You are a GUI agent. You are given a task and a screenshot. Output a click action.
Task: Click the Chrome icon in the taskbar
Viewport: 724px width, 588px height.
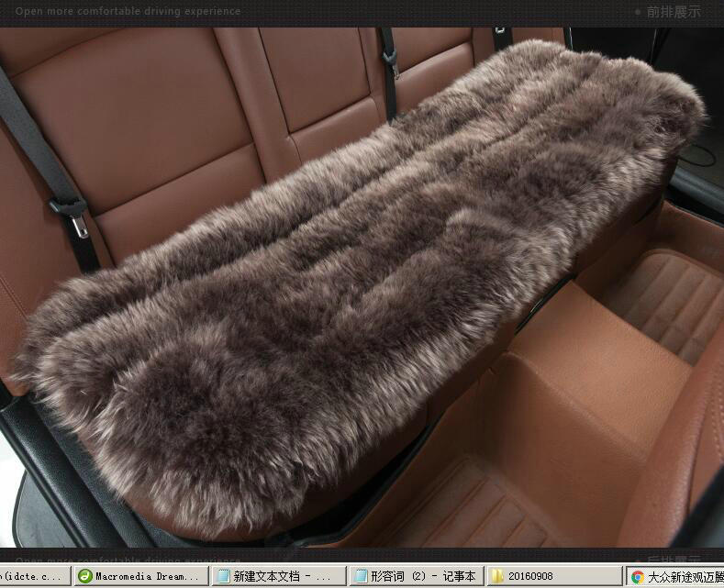click(637, 577)
